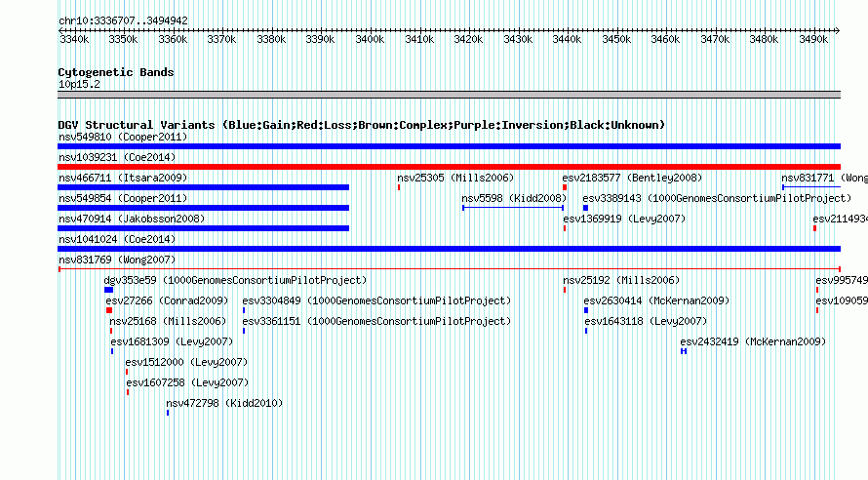Click the blue gain bar under nsv549810
The image size is (868, 480).
(x=449, y=146)
